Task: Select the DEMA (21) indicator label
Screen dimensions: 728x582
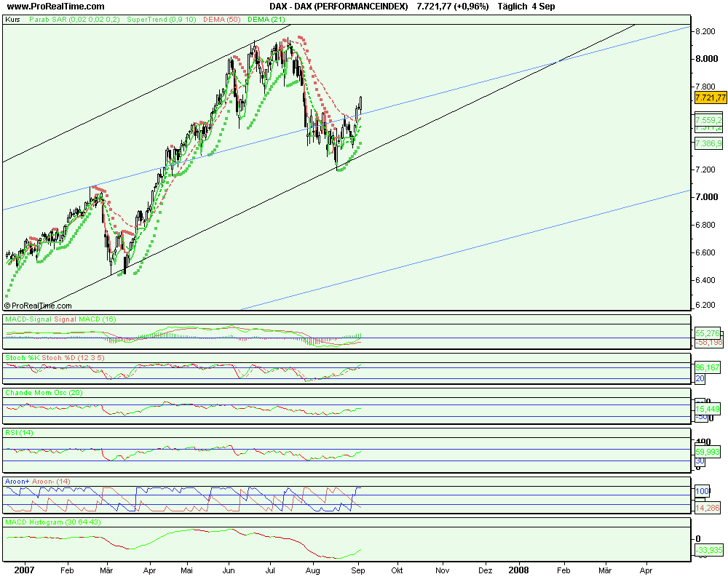Action: pos(266,20)
